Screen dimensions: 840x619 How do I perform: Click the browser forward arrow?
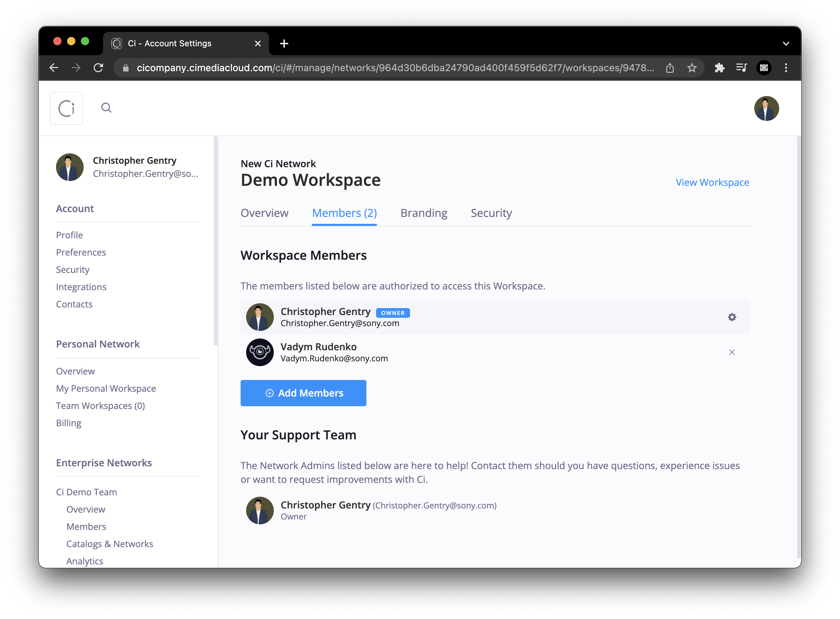pyautogui.click(x=76, y=68)
